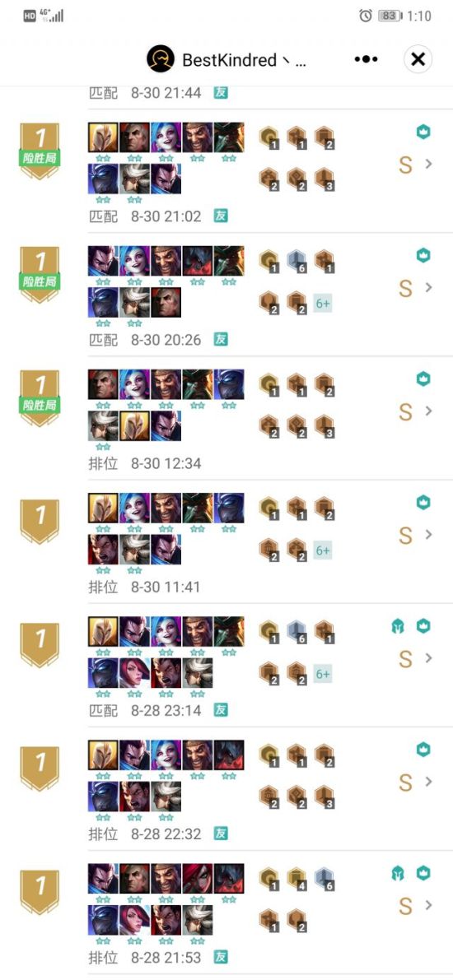Tap the 6+ traits badge in 8-28 23:14 match
Screen dimensions: 453x980
coord(323,675)
